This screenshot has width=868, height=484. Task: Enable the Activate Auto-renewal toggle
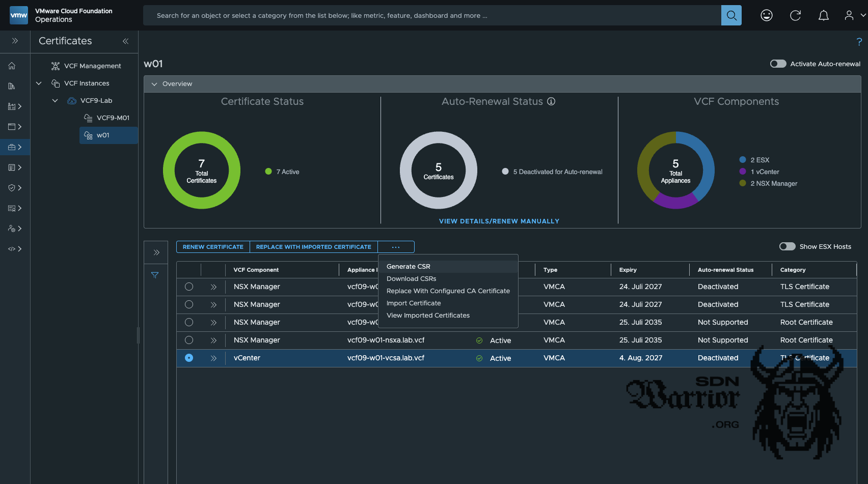pos(778,64)
